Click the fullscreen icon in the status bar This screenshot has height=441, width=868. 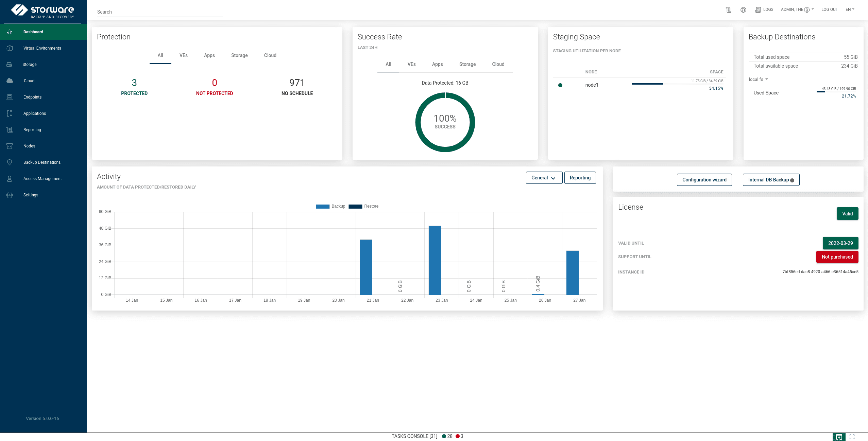pyautogui.click(x=852, y=436)
